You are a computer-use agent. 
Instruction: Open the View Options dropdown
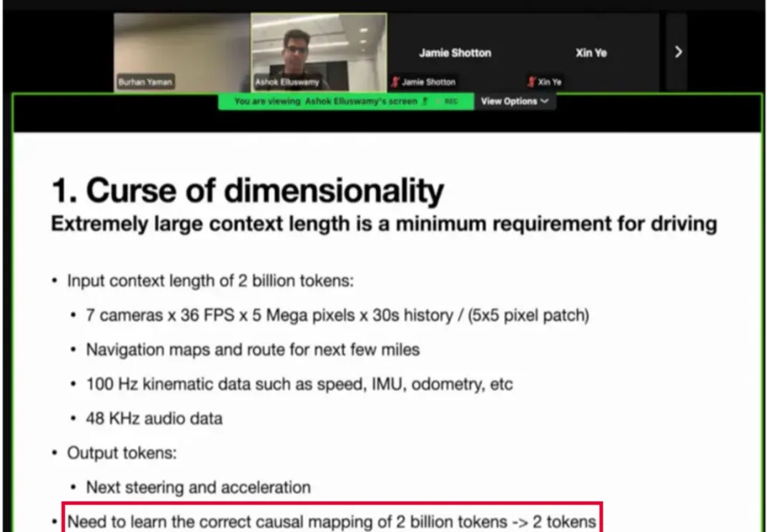click(515, 102)
